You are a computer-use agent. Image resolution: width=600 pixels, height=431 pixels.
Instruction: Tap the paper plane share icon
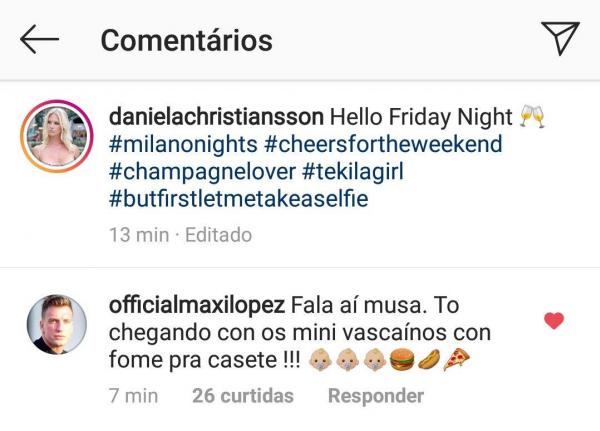click(560, 38)
